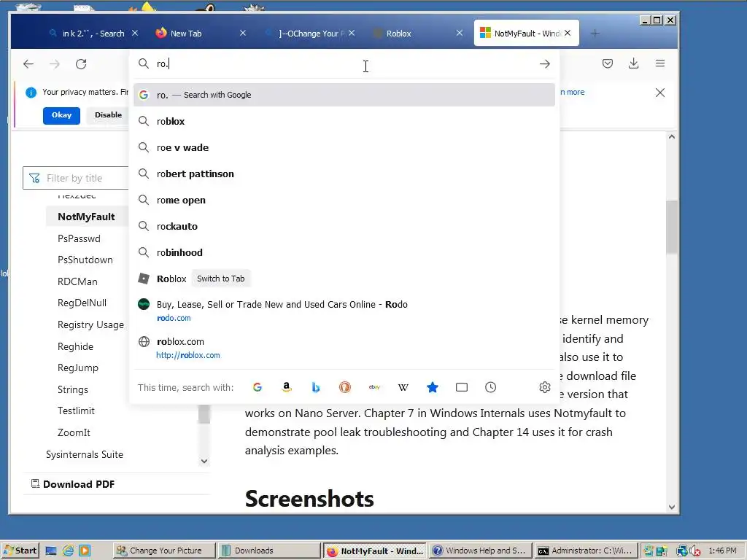The width and height of the screenshot is (747, 560).
Task: Click the Filter by title box
Action: (x=76, y=178)
